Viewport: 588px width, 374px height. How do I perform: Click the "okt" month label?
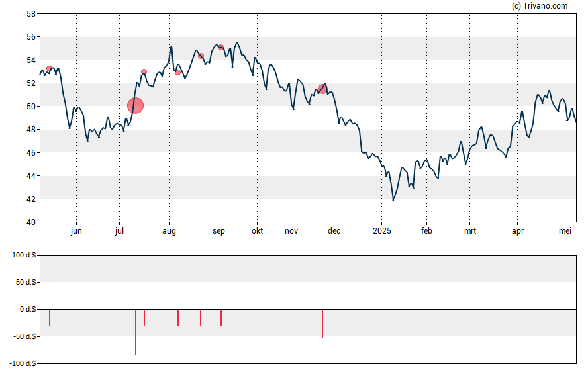coord(257,231)
